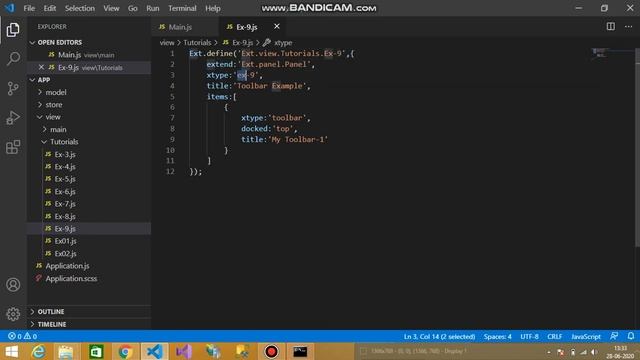Change encoding via UTF-8 status entry

(529, 336)
